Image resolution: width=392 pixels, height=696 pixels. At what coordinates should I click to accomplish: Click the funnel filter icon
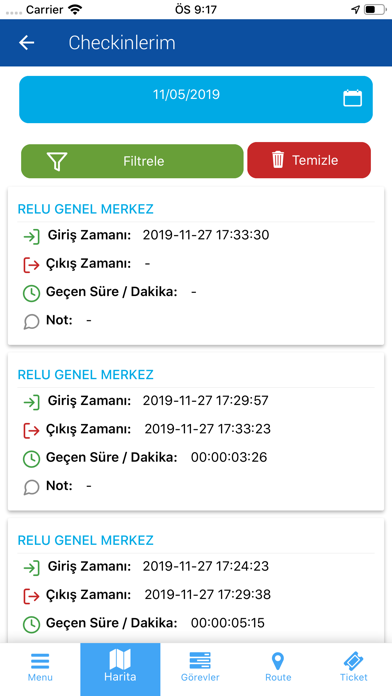click(x=57, y=161)
